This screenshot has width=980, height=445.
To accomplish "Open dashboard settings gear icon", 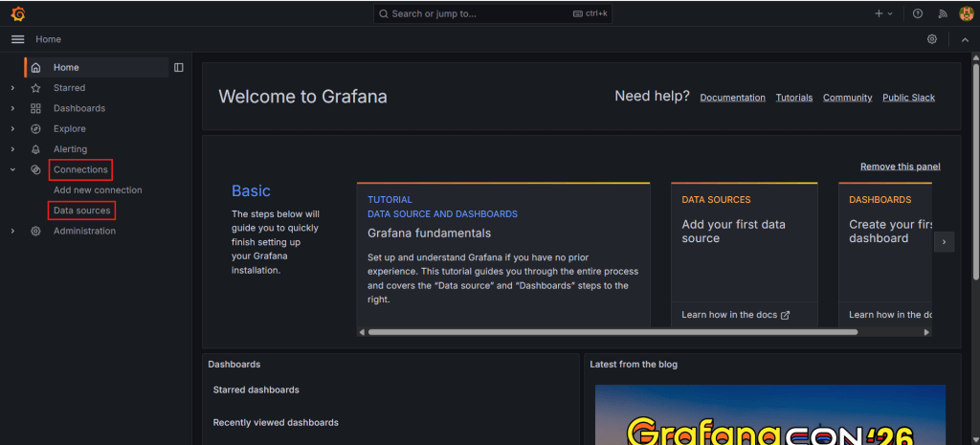I will 932,39.
